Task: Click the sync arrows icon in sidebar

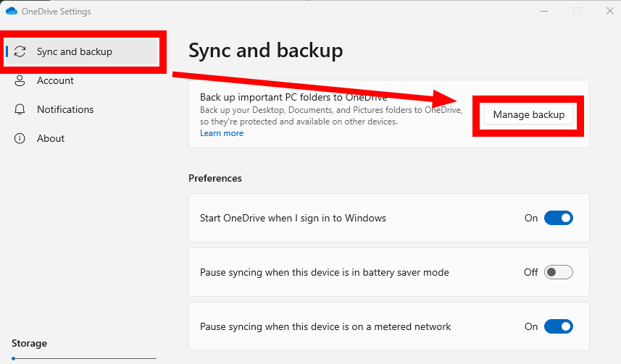Action: 20,51
